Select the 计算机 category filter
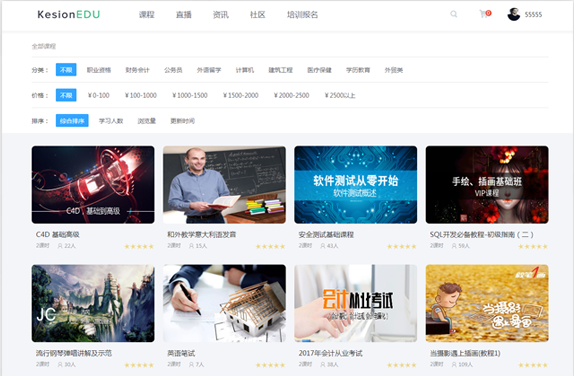This screenshot has height=376, width=574. tap(245, 70)
